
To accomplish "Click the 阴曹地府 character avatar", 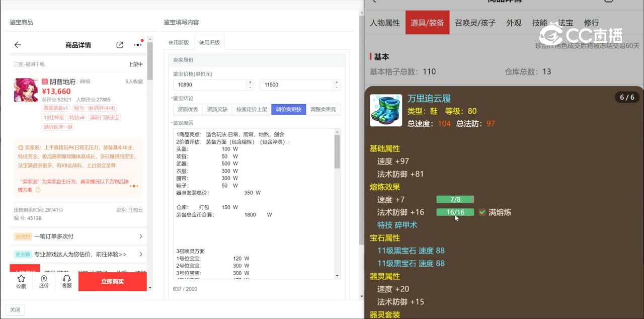I will 26,90.
